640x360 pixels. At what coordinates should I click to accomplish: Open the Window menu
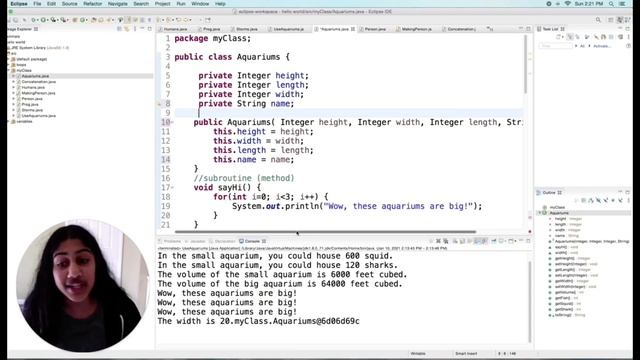[200, 4]
